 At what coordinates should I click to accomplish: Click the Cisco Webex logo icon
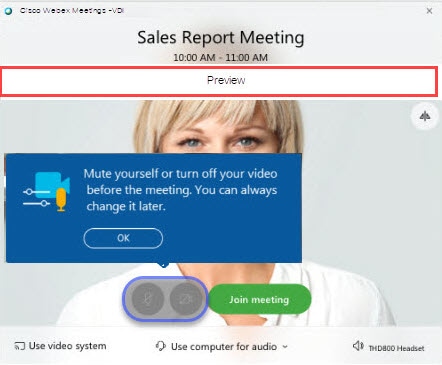coord(8,11)
